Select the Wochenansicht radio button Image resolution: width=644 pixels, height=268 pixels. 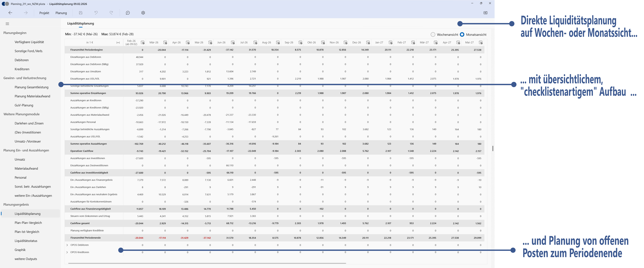(433, 34)
